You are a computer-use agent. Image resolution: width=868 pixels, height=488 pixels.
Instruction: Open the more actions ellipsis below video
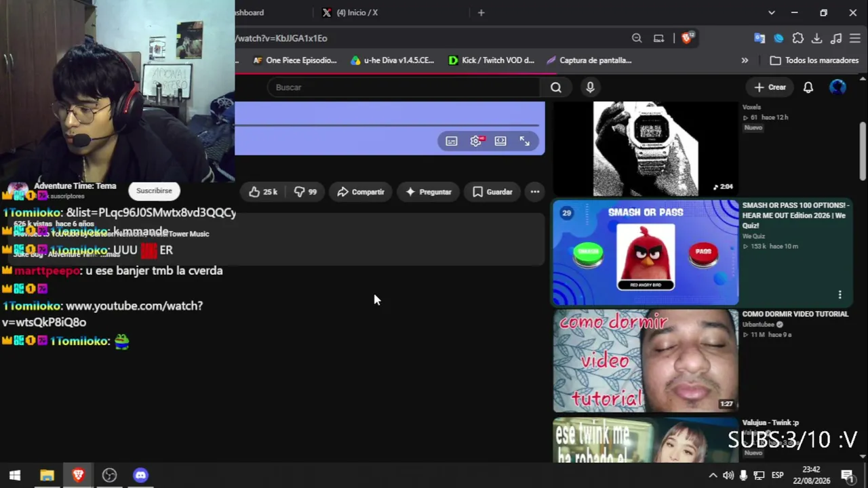coord(535,192)
